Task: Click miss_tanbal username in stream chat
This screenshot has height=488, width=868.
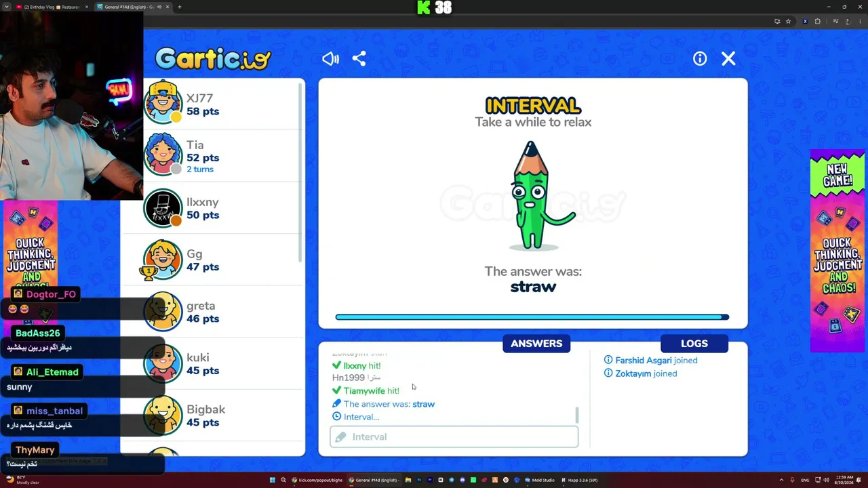Action: (x=54, y=411)
